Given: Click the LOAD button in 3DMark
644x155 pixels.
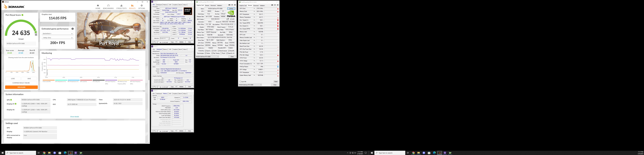Looking at the screenshot, I should click(13, 78).
